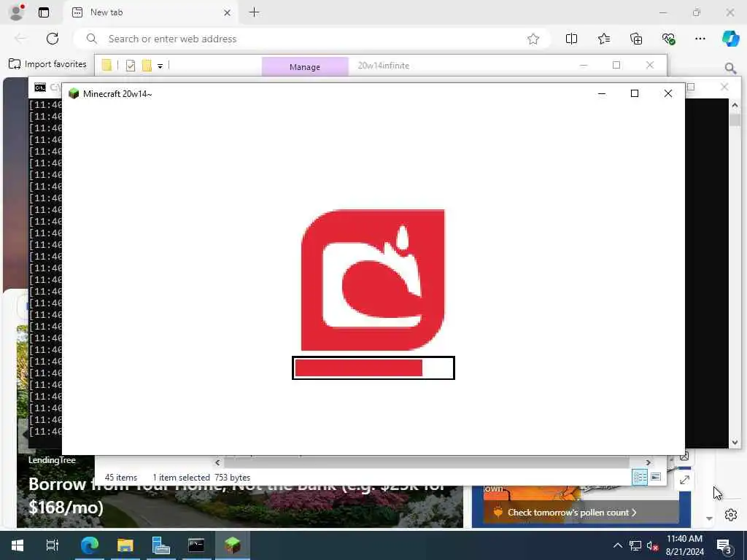Click the address bar search field
The image size is (747, 560).
312,39
